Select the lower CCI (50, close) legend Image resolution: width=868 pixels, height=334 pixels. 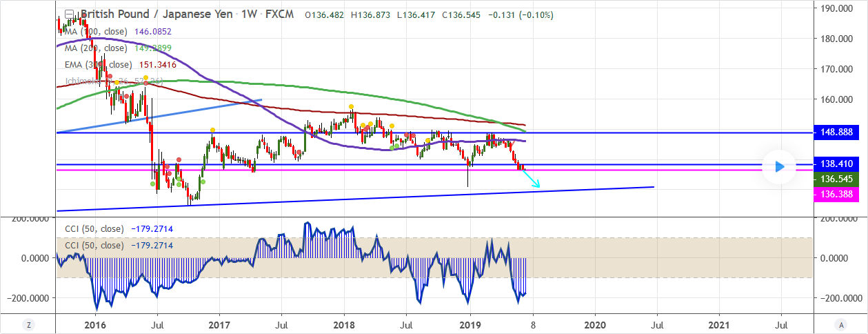pos(94,246)
